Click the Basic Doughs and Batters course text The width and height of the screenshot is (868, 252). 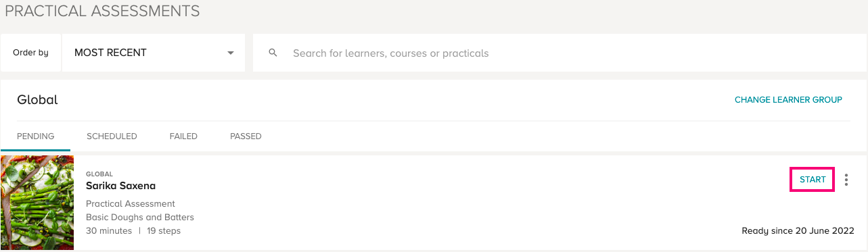(x=140, y=217)
